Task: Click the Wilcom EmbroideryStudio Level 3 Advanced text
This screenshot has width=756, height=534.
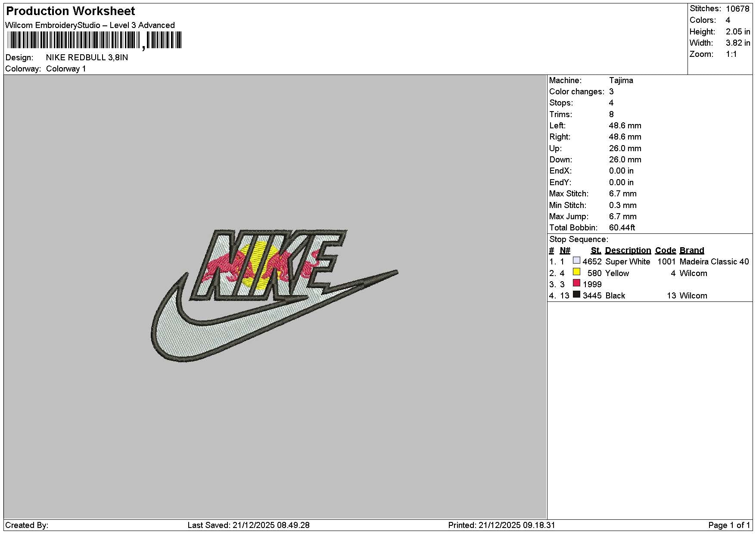Action: (x=90, y=25)
